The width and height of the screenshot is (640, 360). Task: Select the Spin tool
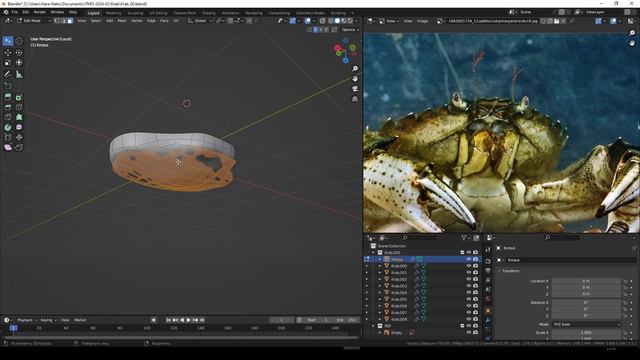[8, 127]
